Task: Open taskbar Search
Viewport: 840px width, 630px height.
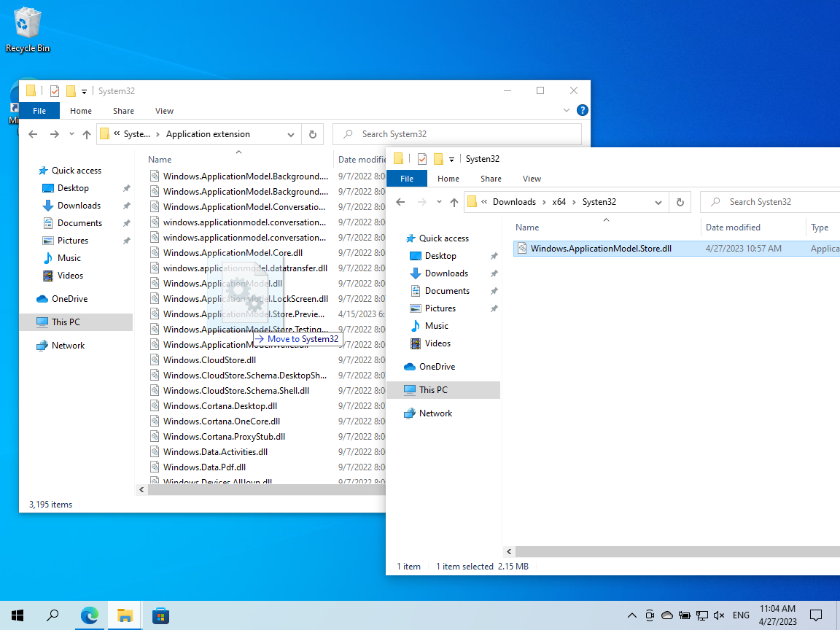Action: [52, 615]
